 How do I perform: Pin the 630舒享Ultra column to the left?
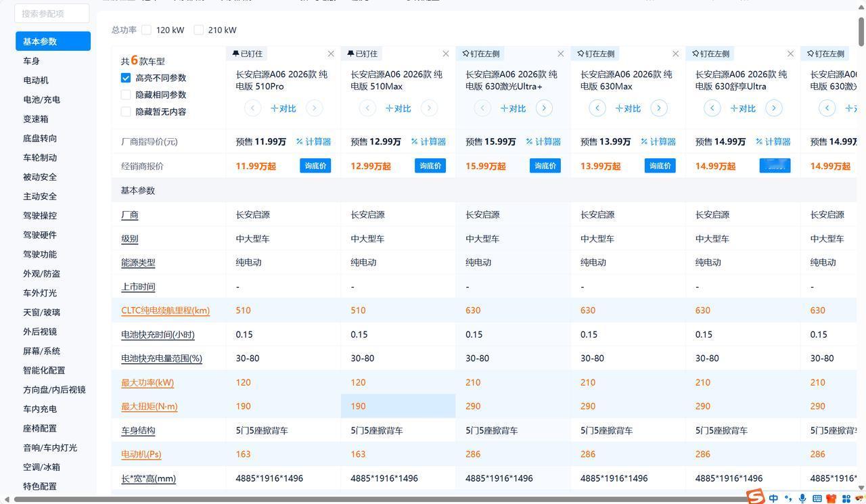(x=711, y=53)
